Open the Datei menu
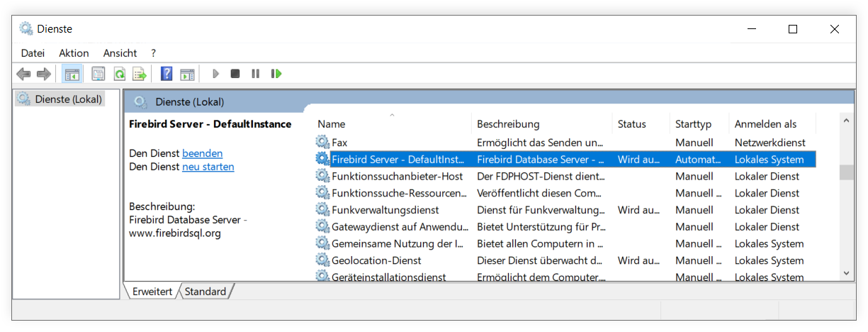 click(x=33, y=53)
